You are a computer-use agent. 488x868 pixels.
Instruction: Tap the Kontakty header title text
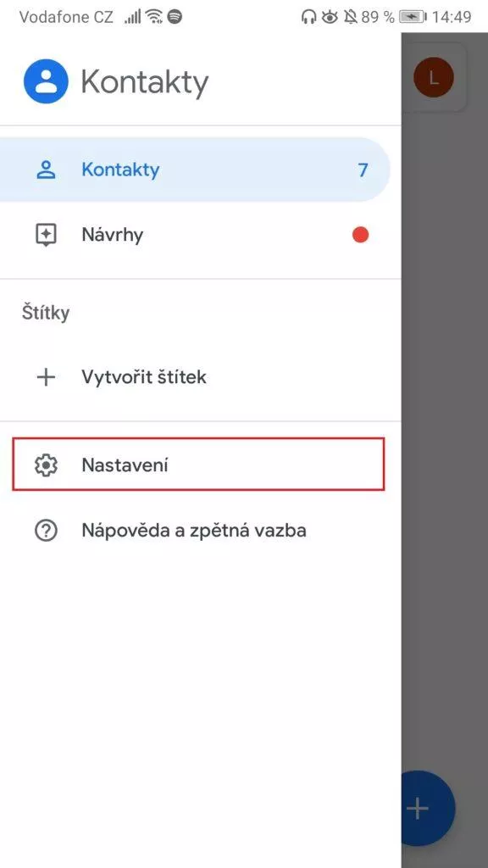[x=145, y=82]
